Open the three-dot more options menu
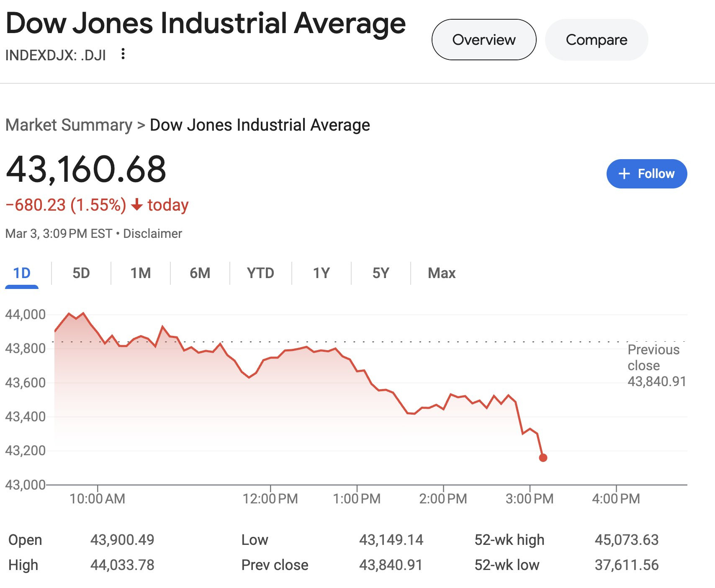This screenshot has width=715, height=588. [x=123, y=54]
